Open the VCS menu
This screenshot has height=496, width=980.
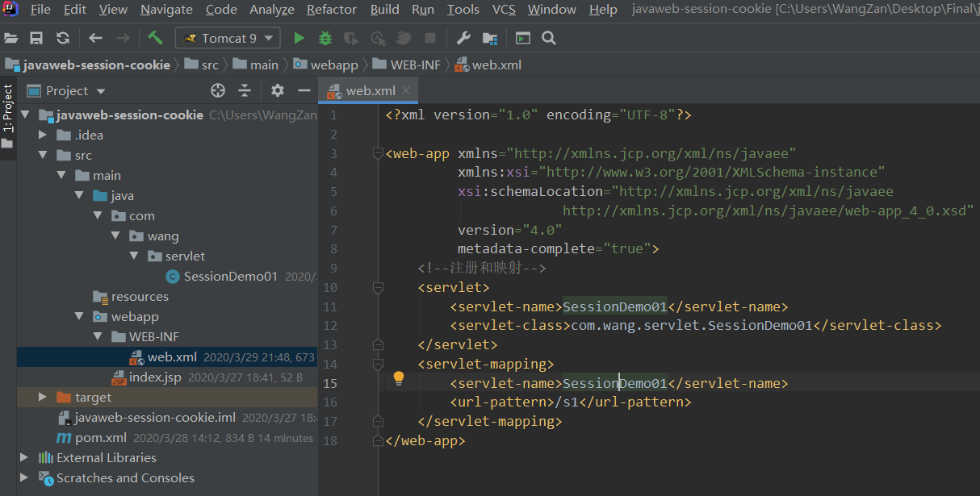pos(504,10)
